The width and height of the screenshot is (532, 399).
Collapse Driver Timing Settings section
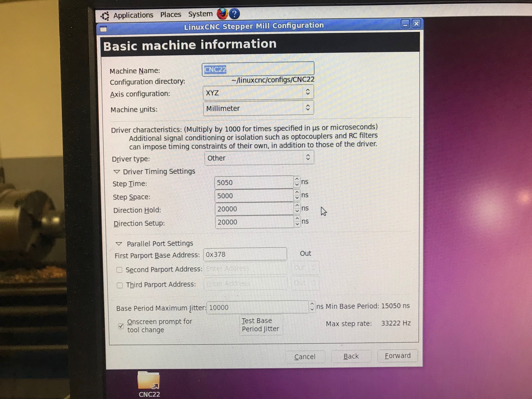[x=117, y=172]
